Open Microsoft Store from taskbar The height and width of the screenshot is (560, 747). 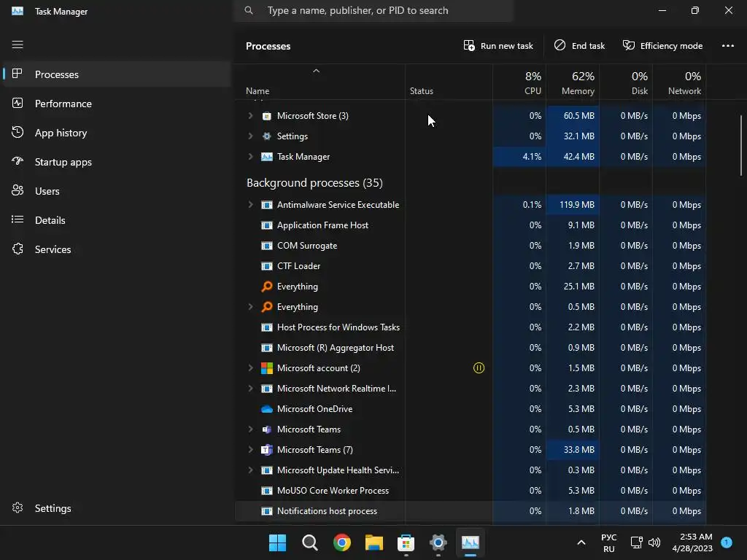pos(406,542)
